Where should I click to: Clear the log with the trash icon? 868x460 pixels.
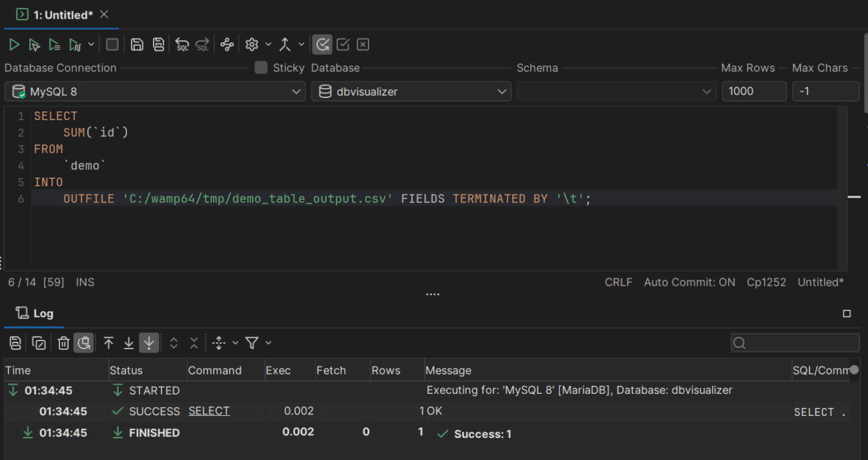63,342
